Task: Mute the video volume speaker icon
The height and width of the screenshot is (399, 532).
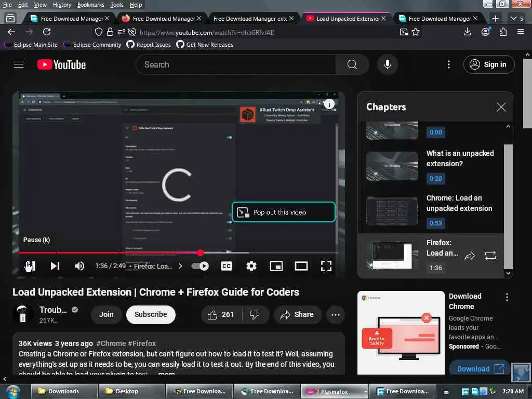Action: (x=79, y=266)
